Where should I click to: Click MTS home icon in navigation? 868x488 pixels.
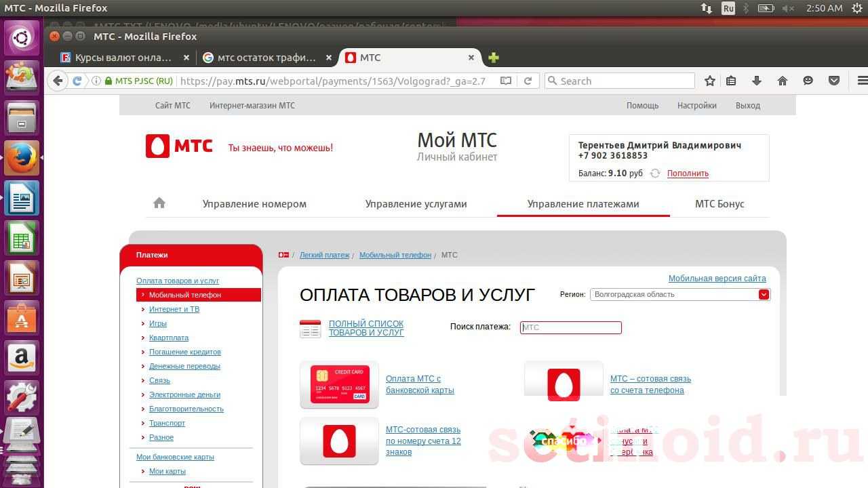point(159,203)
